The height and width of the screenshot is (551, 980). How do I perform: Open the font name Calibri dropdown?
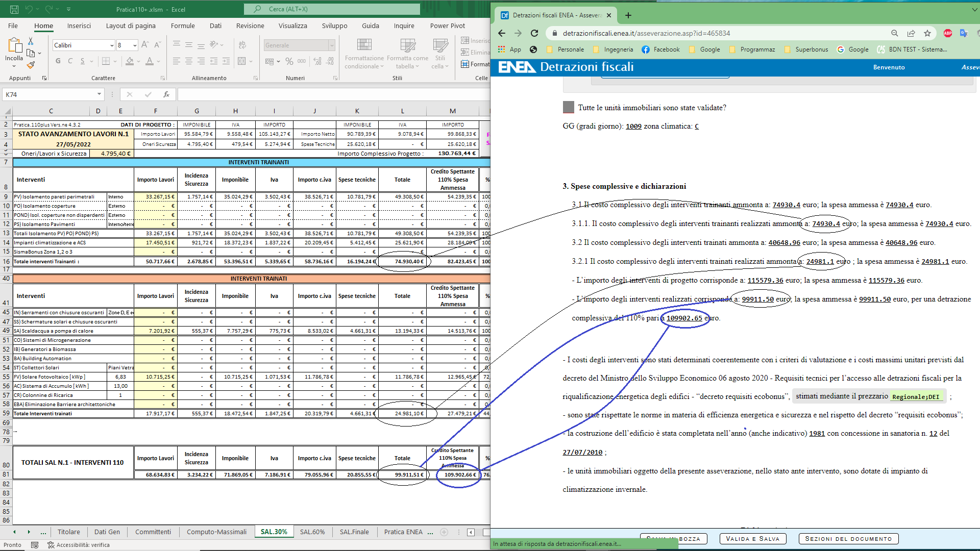(112, 45)
